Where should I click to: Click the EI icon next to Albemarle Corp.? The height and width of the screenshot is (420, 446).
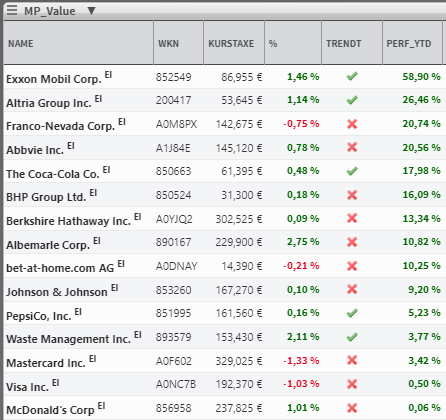coord(97,241)
